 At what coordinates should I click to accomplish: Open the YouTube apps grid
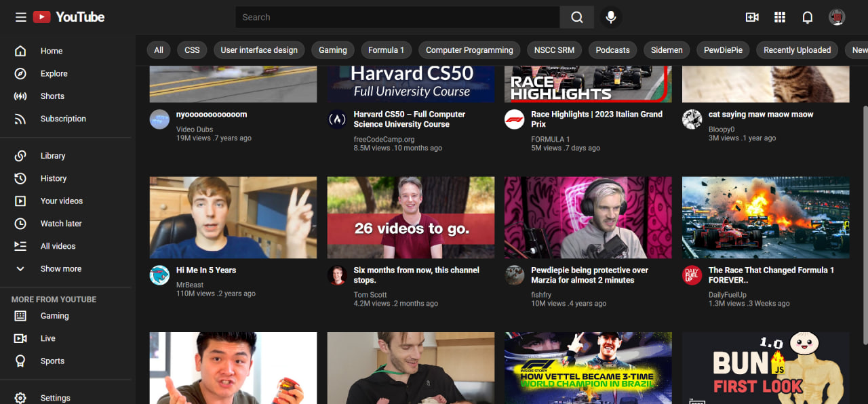pos(780,18)
